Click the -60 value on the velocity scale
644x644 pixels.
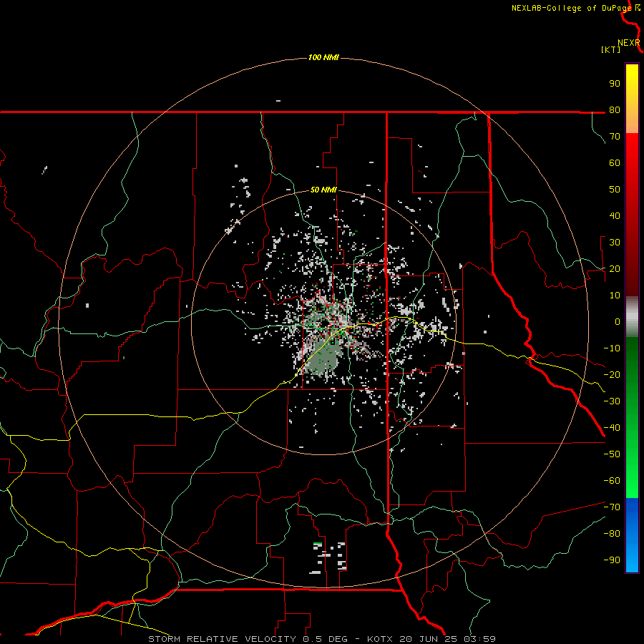click(x=612, y=481)
